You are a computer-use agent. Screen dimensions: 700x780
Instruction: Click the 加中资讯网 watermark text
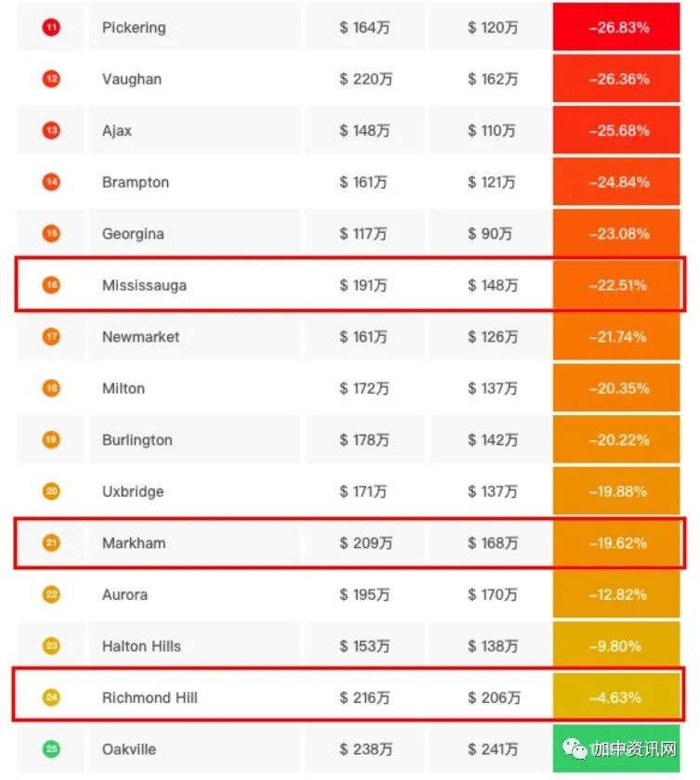(633, 748)
